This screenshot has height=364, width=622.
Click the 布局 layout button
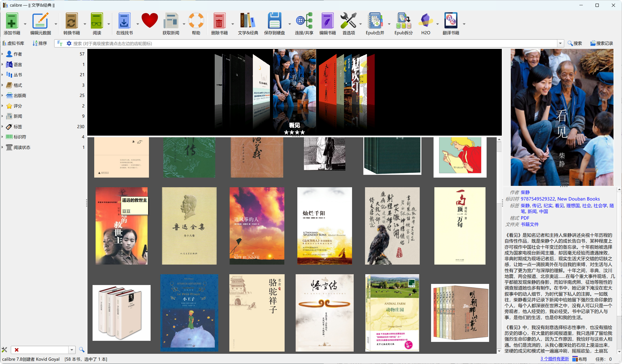(579, 359)
